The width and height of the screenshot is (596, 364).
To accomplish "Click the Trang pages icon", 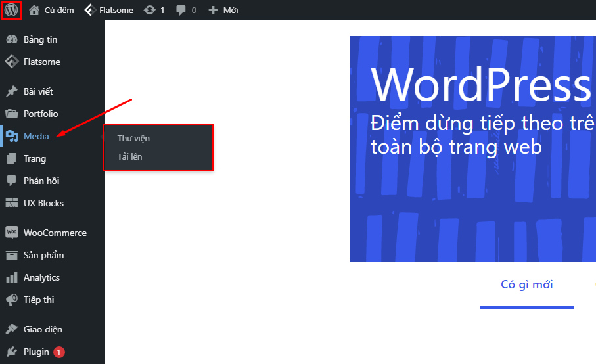I will [x=12, y=158].
